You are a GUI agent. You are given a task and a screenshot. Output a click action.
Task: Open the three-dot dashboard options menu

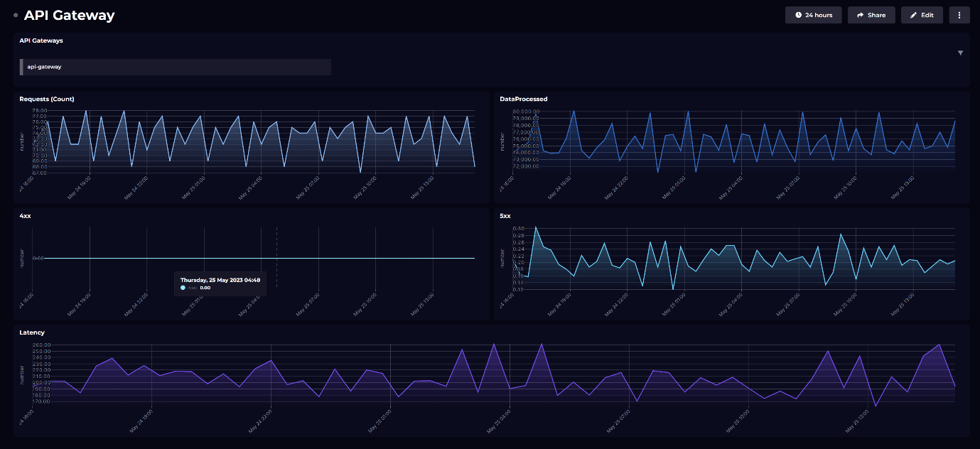[959, 14]
